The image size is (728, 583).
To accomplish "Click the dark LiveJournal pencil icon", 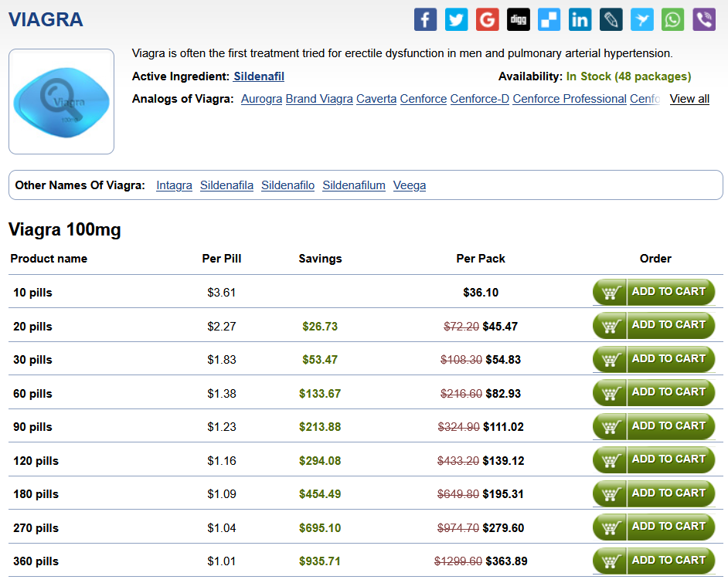I will coord(611,19).
